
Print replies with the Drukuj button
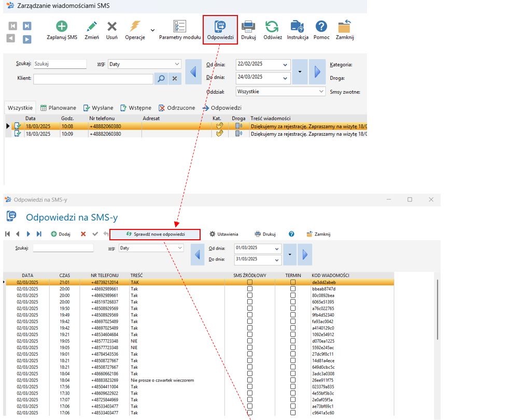tap(265, 234)
